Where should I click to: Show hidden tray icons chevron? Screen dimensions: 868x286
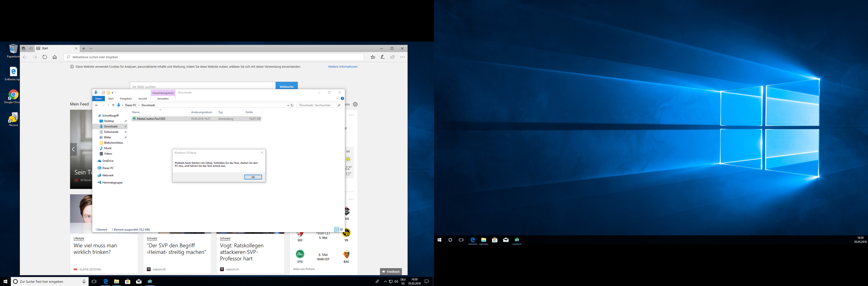click(x=385, y=281)
